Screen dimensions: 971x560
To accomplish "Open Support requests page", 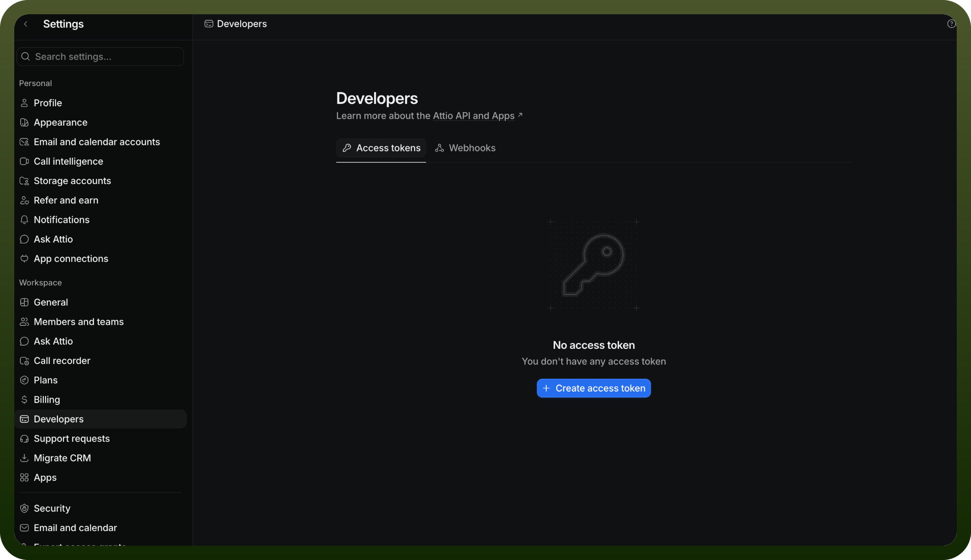I will pos(100,439).
